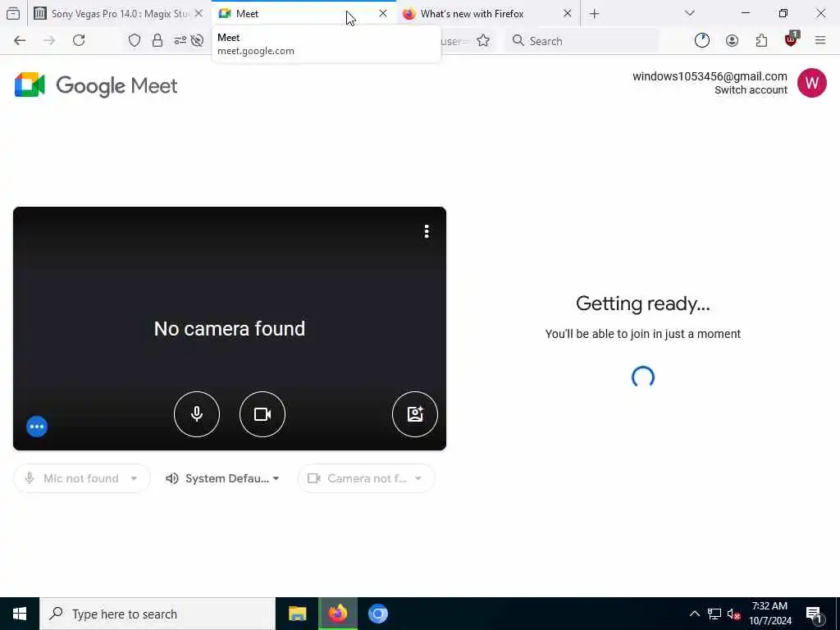
Task: Open File Explorer from the taskbar
Action: point(297,614)
